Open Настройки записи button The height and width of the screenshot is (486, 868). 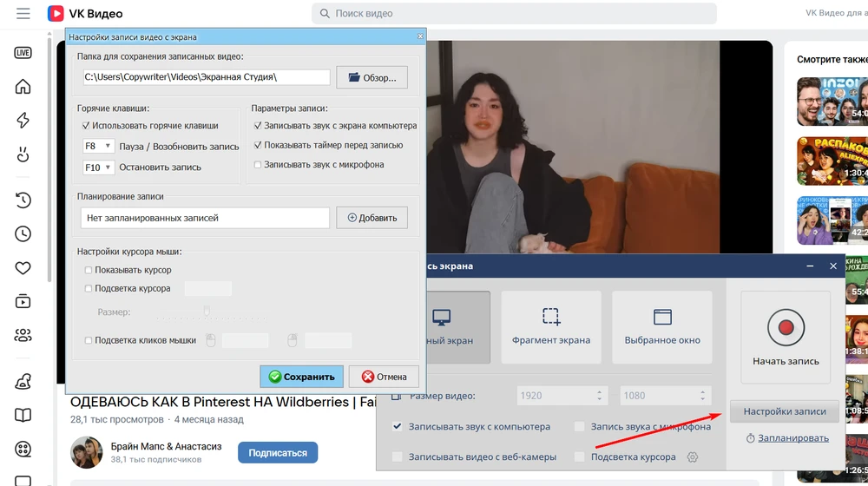coord(785,411)
